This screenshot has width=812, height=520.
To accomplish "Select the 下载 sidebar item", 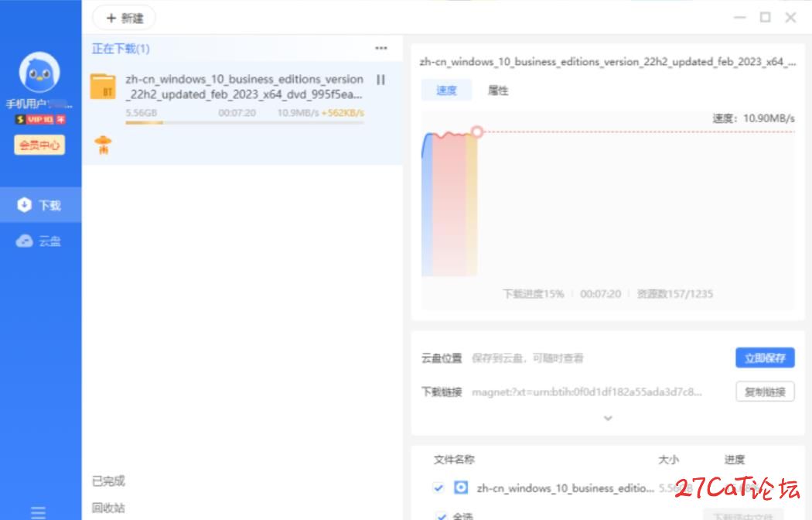I will click(40, 205).
